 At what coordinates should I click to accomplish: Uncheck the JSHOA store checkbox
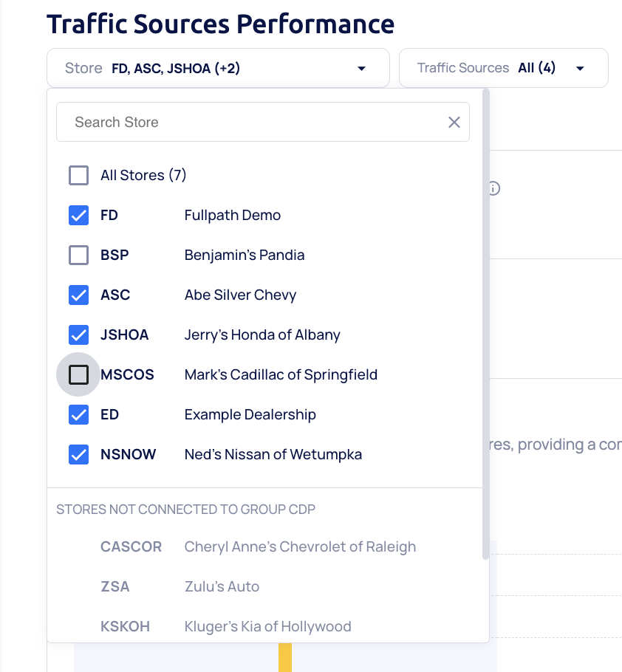[78, 335]
